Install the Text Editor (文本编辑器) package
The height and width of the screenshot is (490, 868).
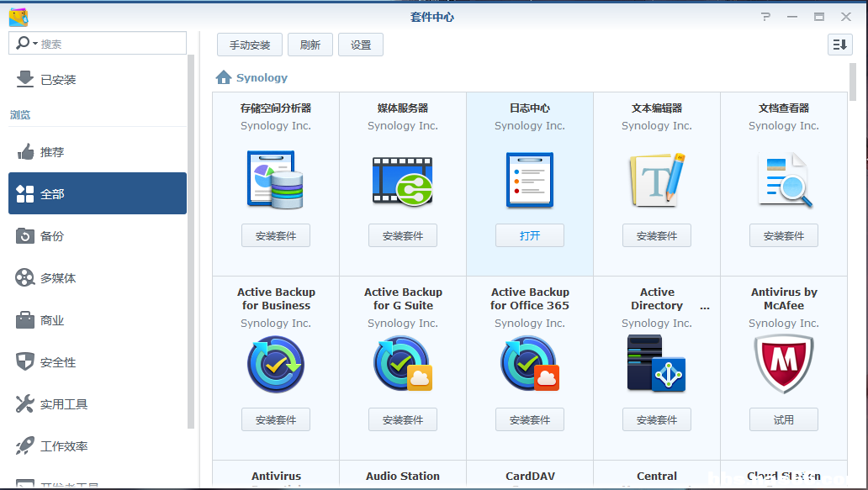[x=657, y=235]
